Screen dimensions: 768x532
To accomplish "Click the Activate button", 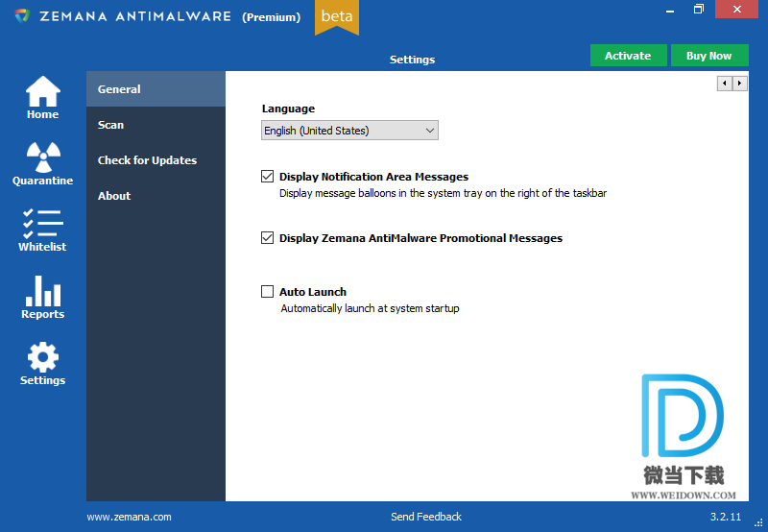I will click(x=628, y=56).
